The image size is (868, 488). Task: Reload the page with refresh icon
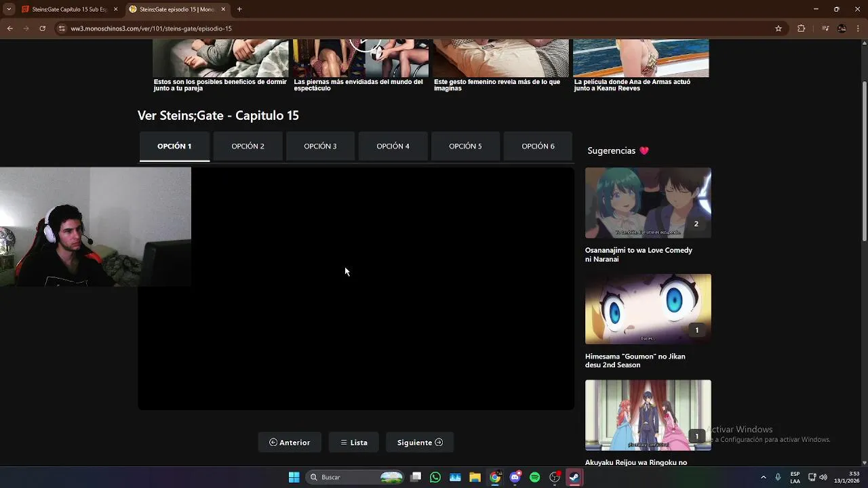click(42, 28)
